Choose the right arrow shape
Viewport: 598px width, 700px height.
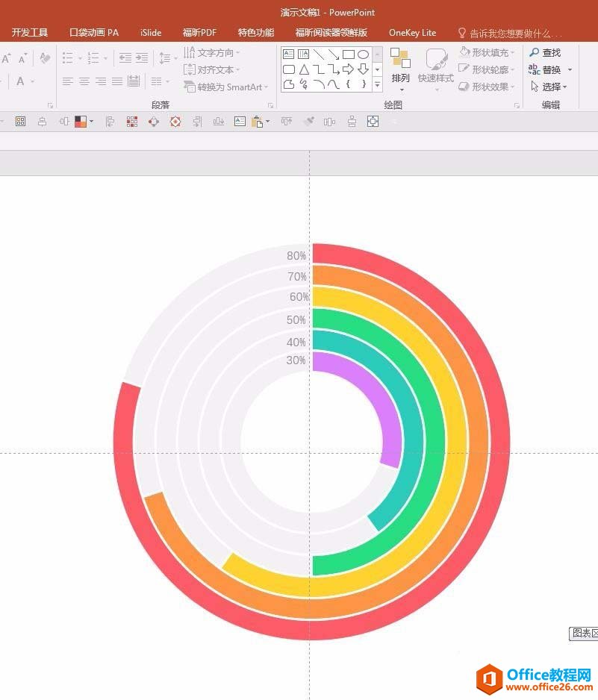point(349,69)
